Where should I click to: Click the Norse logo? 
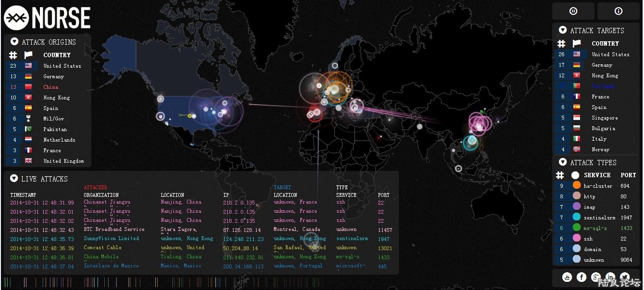tap(47, 18)
